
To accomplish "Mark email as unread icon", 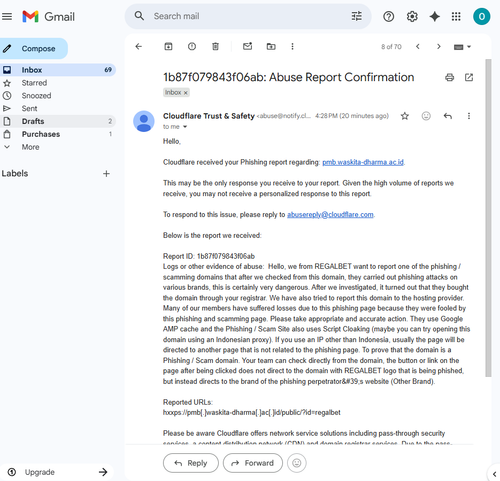I will [x=247, y=47].
